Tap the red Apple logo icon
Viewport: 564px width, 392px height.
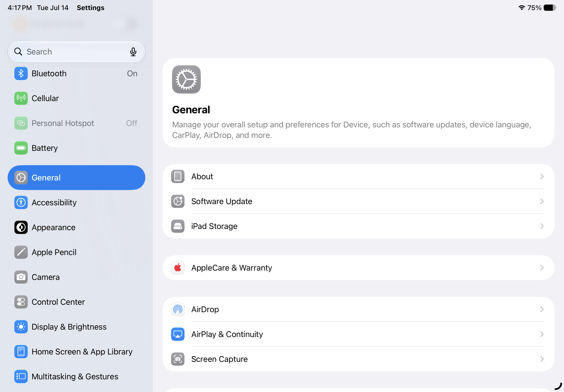(x=178, y=267)
